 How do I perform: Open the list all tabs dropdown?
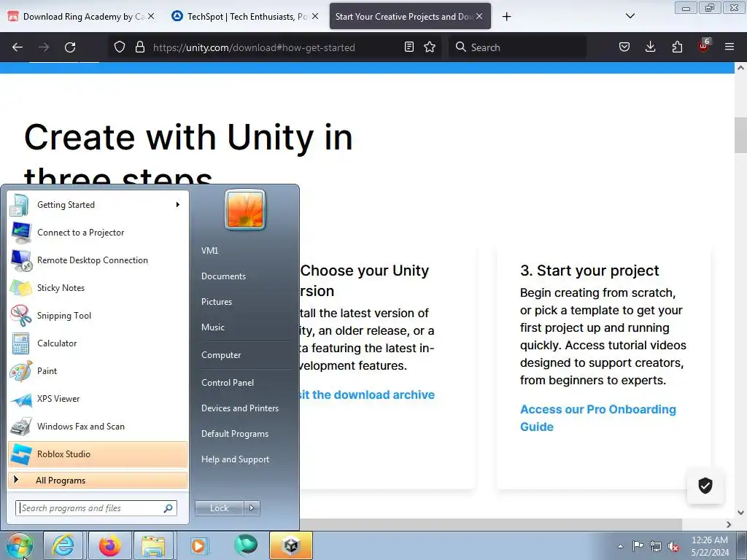point(630,16)
